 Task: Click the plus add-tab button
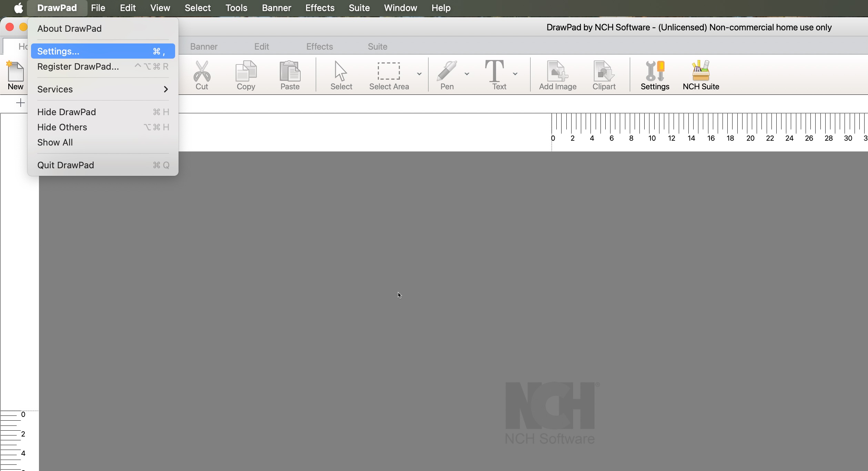[x=20, y=103]
